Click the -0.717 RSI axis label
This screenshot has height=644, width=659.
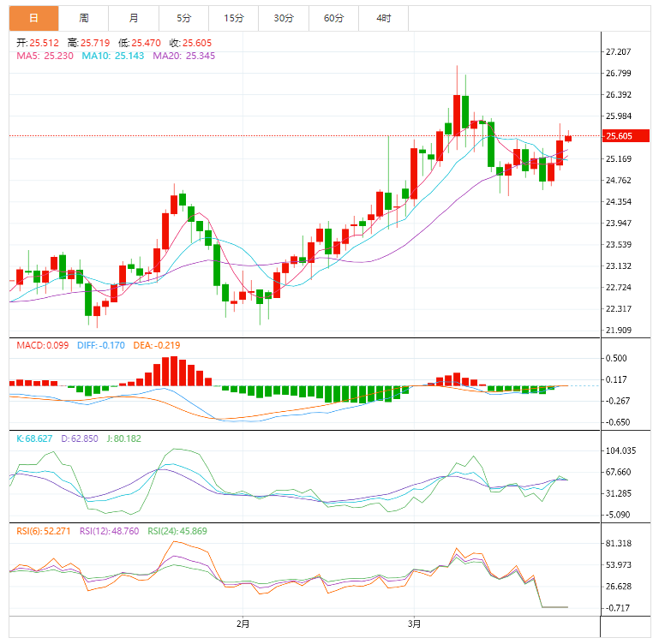tap(616, 608)
